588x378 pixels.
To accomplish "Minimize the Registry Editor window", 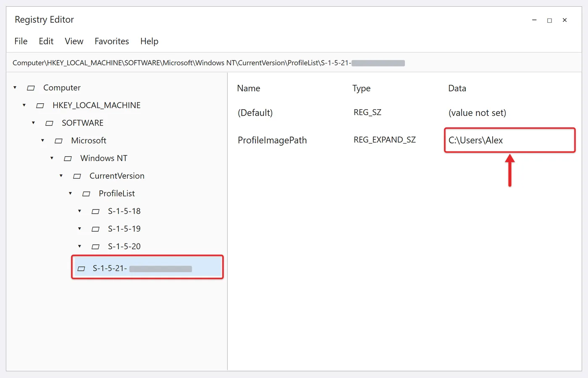I will tap(534, 20).
